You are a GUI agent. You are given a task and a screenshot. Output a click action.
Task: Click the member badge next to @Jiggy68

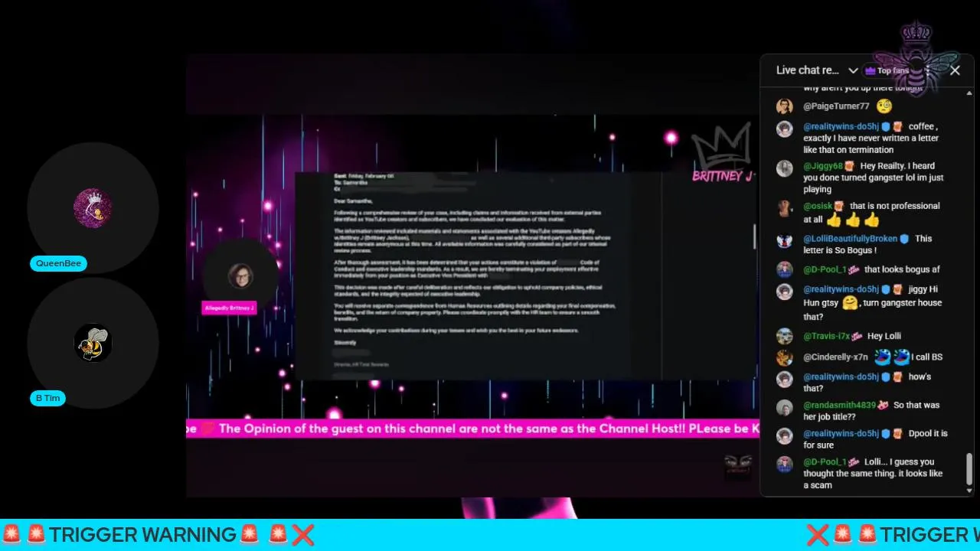[849, 166]
